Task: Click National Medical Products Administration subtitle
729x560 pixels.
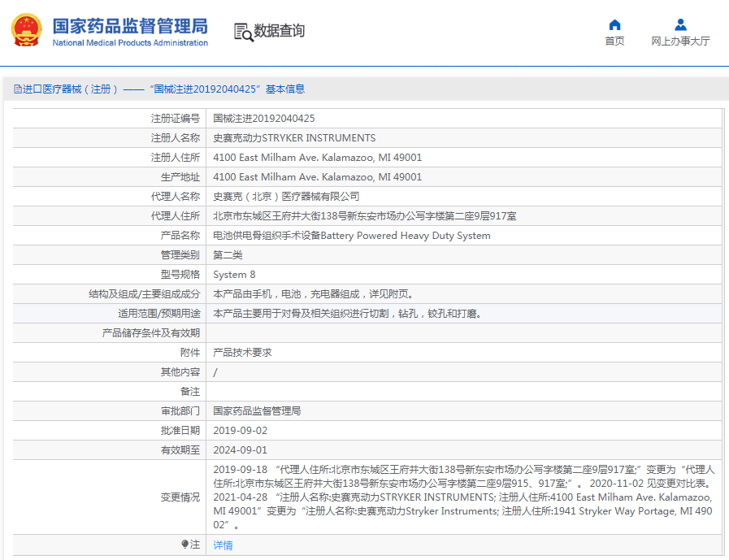Action: [x=130, y=43]
